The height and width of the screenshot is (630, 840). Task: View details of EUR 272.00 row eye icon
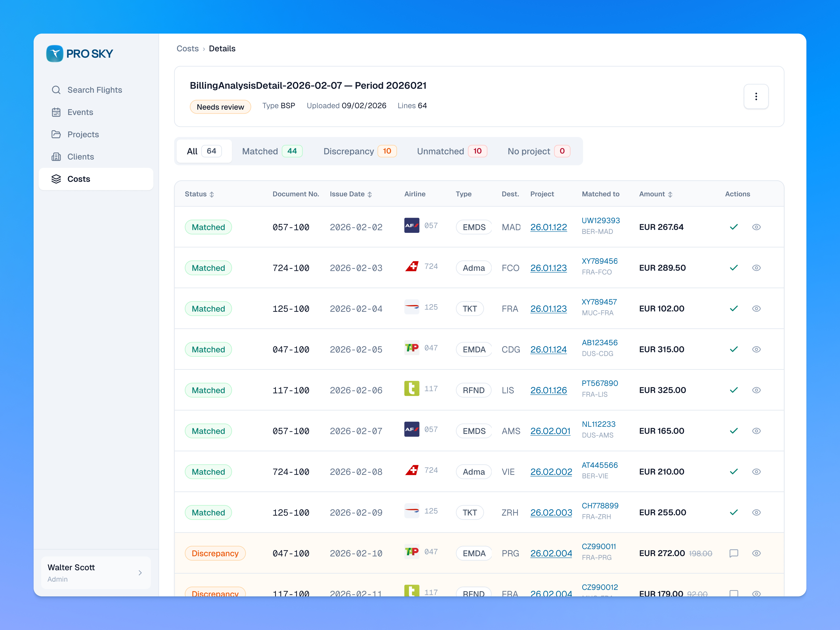[756, 553]
